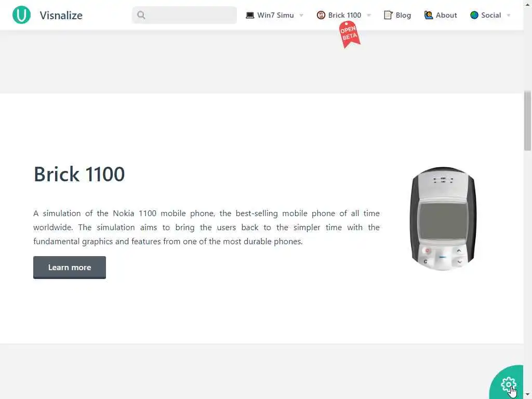Click the vertical scrollbar thumb
This screenshot has height=399, width=532.
pos(528,121)
